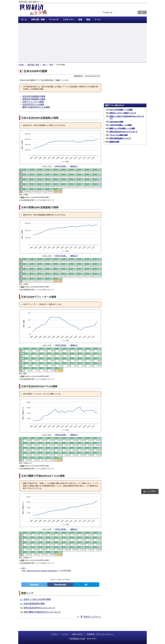Open アルミニウム価格の推移 link
This screenshot has width=165, height=644.
118,135
